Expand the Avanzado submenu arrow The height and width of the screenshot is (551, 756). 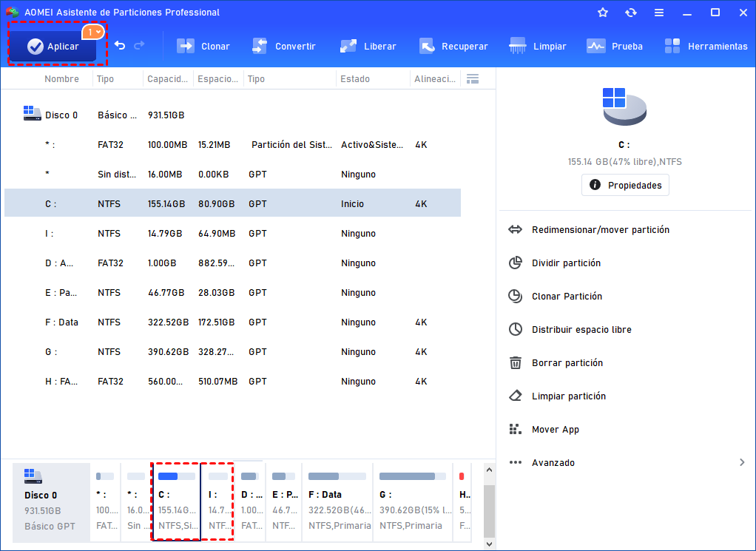coord(742,463)
